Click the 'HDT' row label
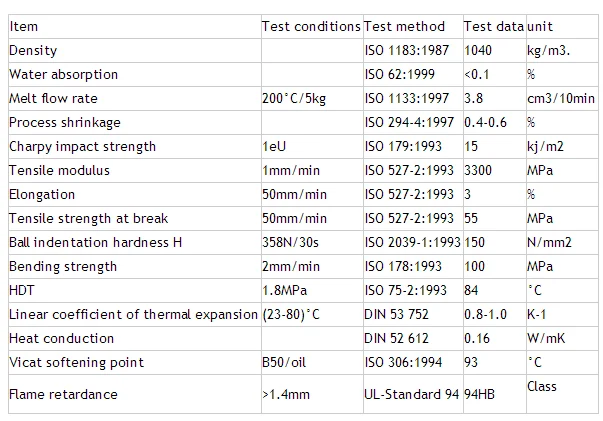 click(21, 290)
